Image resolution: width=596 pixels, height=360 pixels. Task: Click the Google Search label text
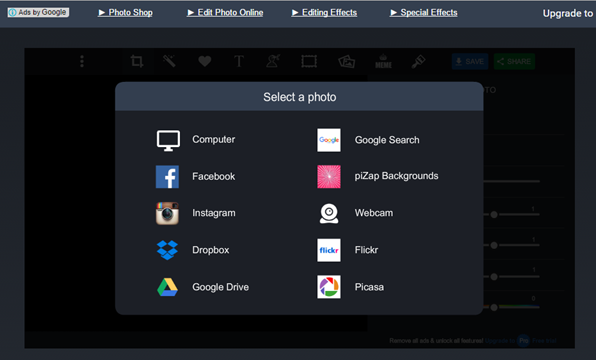(387, 140)
